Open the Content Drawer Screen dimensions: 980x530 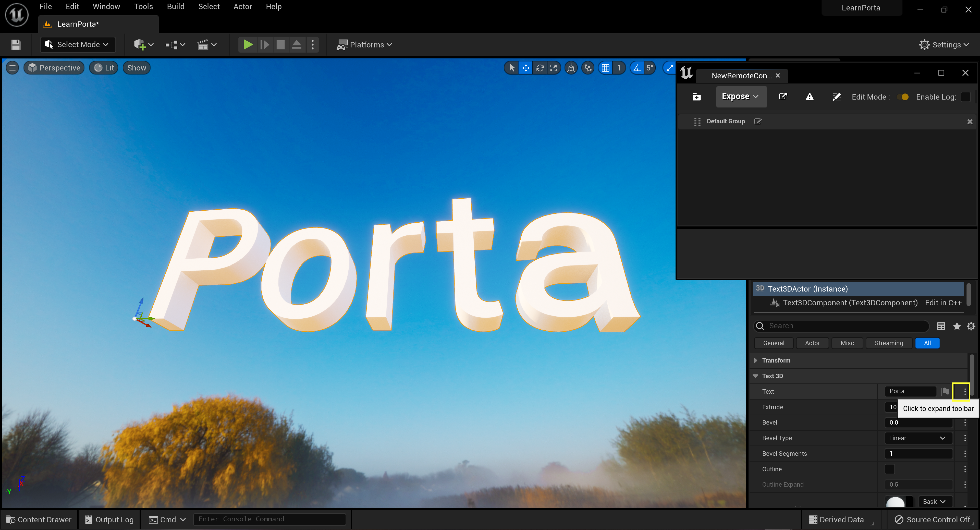click(39, 520)
